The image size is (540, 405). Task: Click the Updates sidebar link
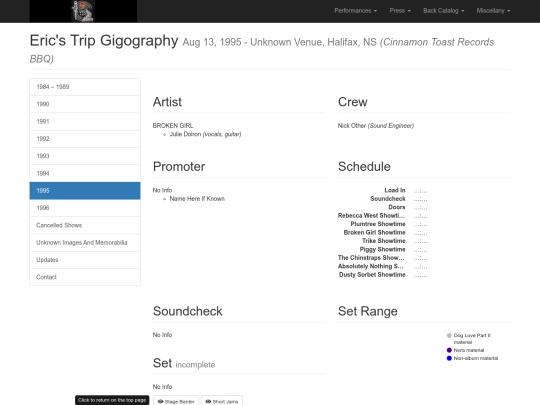(85, 260)
